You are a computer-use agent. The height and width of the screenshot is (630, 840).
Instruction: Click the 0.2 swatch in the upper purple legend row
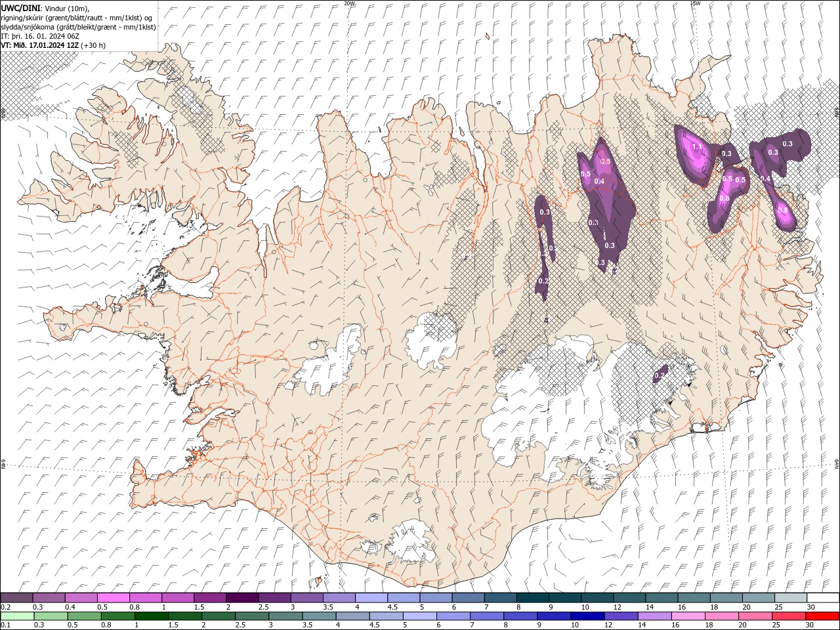point(17,598)
